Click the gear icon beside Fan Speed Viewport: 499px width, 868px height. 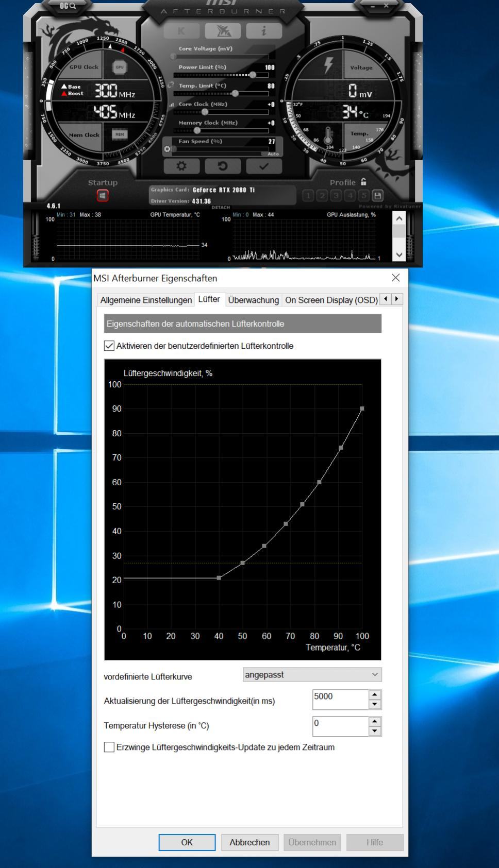(x=167, y=149)
